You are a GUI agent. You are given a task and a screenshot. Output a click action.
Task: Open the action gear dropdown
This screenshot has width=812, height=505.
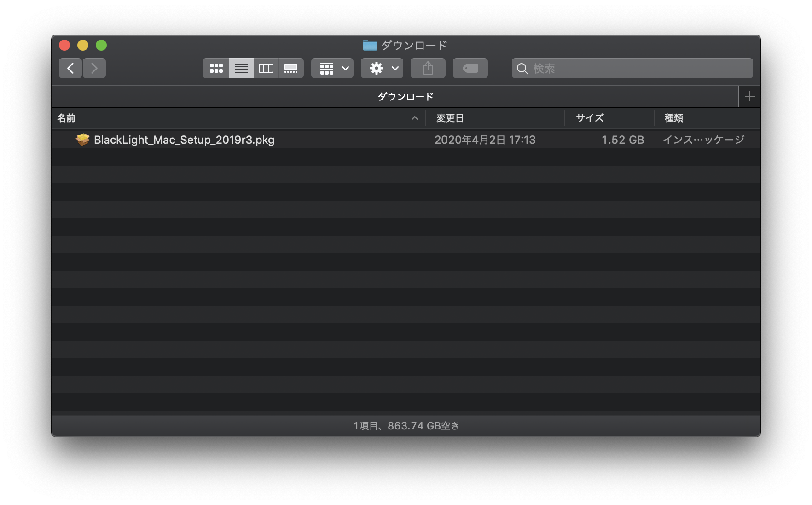coord(382,68)
